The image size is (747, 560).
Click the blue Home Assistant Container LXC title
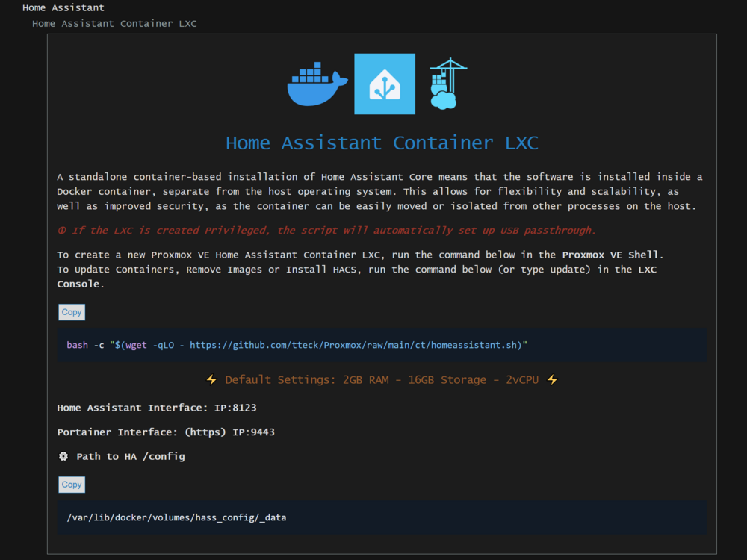tap(382, 143)
